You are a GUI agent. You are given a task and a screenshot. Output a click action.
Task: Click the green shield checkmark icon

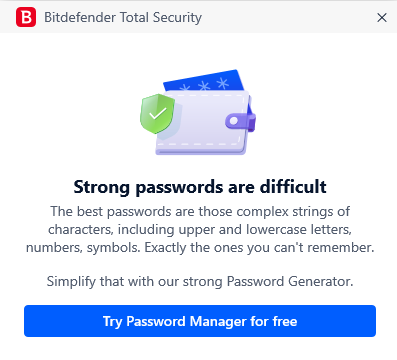[157, 113]
